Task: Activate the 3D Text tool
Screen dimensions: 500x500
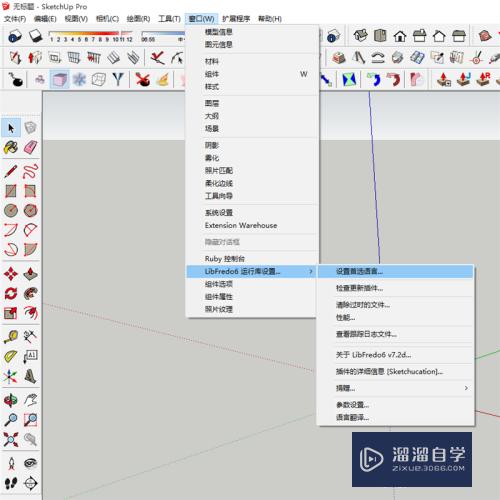Action: (30, 376)
